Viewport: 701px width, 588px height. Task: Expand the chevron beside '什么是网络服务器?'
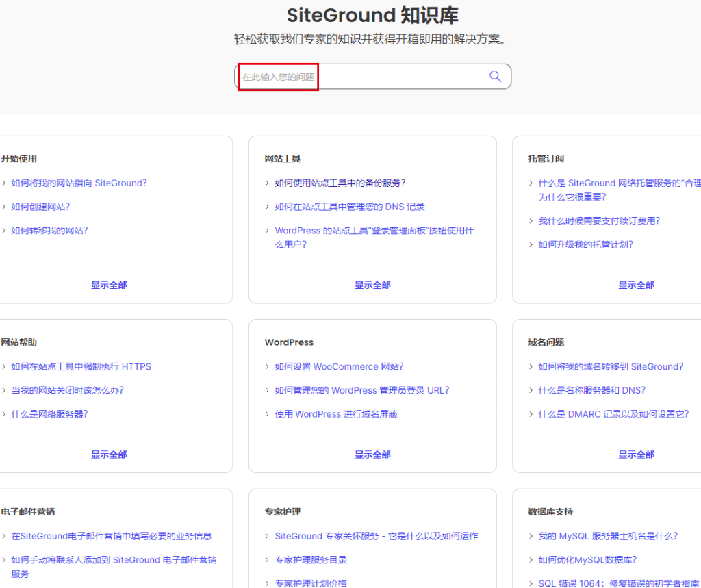pyautogui.click(x=6, y=413)
